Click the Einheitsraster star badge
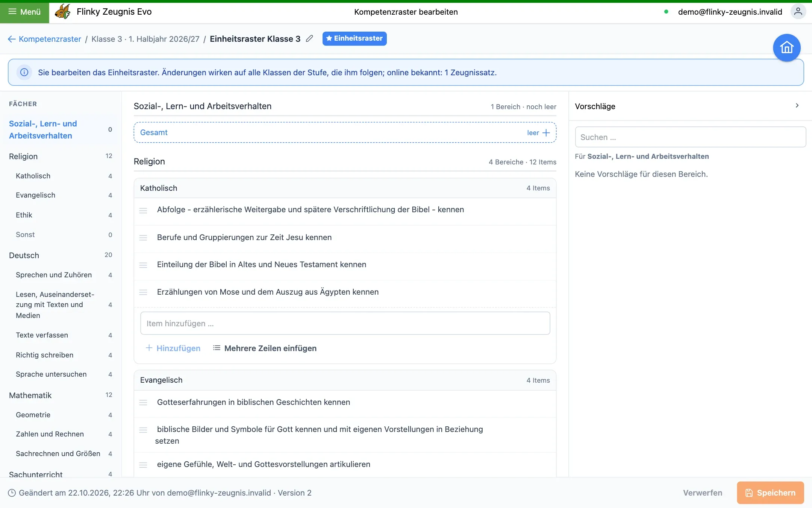This screenshot has height=508, width=812. [x=354, y=38]
